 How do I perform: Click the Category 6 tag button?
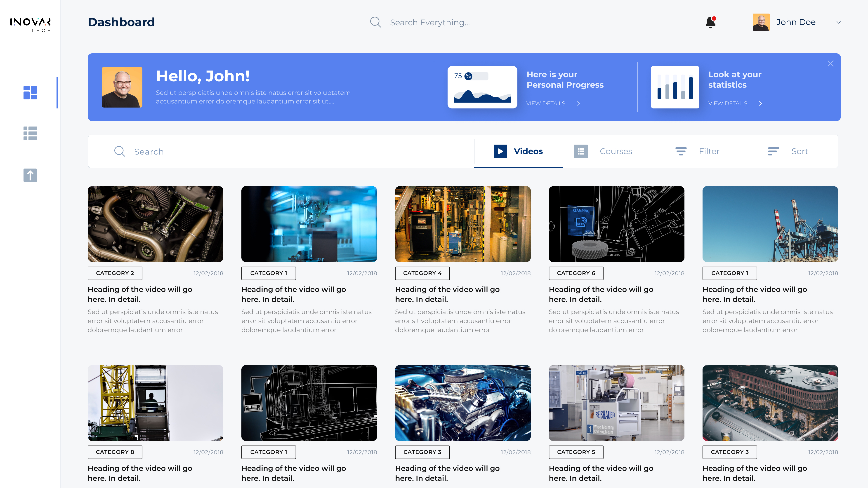click(x=576, y=273)
